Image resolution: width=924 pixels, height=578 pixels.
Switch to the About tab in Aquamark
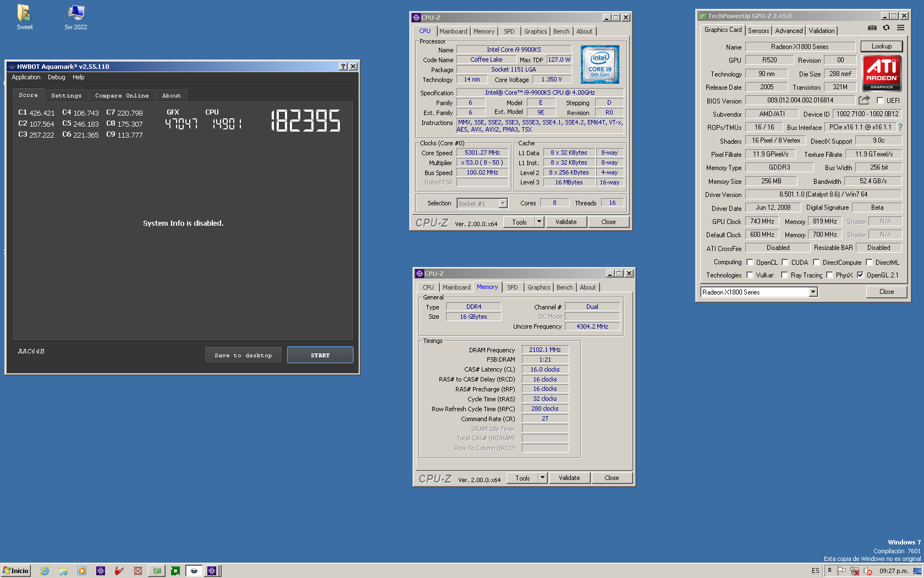click(171, 95)
